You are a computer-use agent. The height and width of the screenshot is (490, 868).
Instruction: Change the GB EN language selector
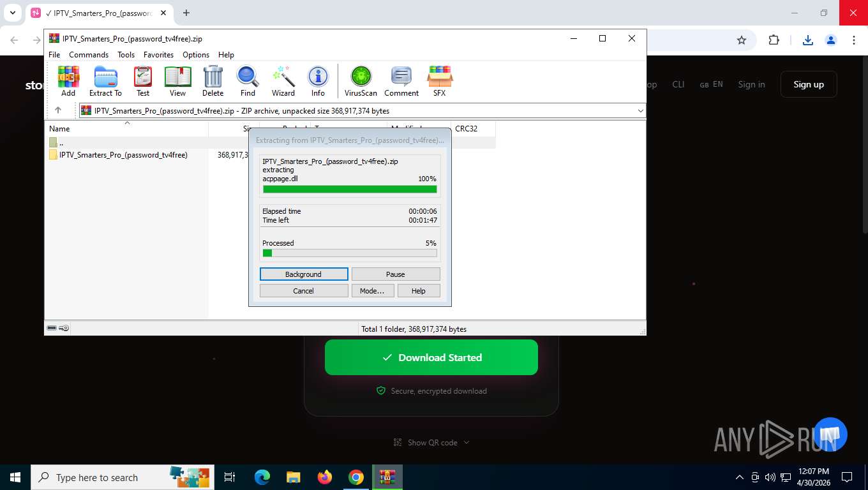[x=711, y=84]
